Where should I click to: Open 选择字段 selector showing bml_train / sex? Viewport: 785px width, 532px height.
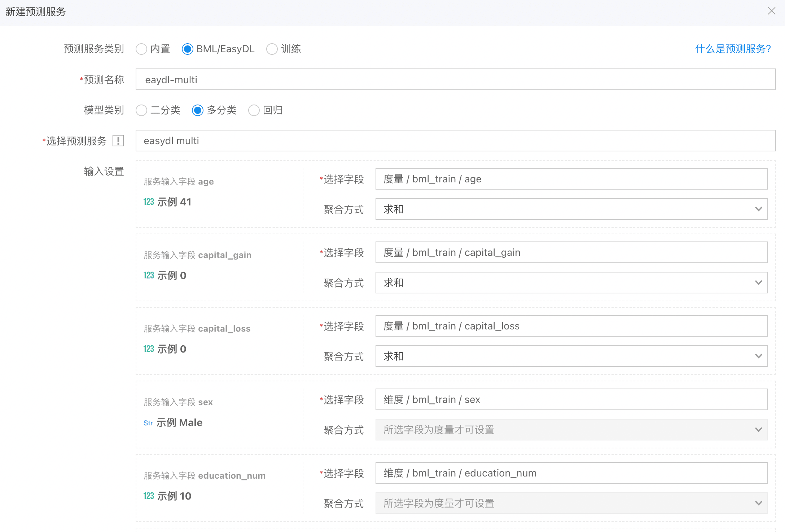pyautogui.click(x=571, y=399)
